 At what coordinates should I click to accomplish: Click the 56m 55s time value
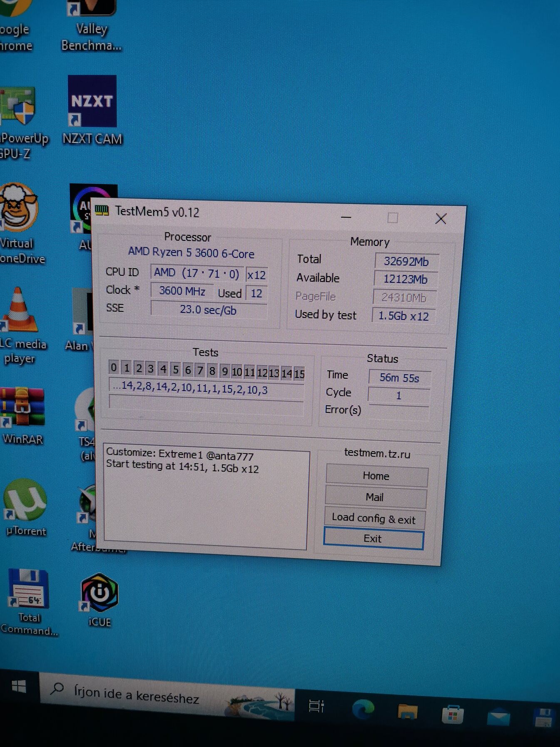[x=399, y=378]
